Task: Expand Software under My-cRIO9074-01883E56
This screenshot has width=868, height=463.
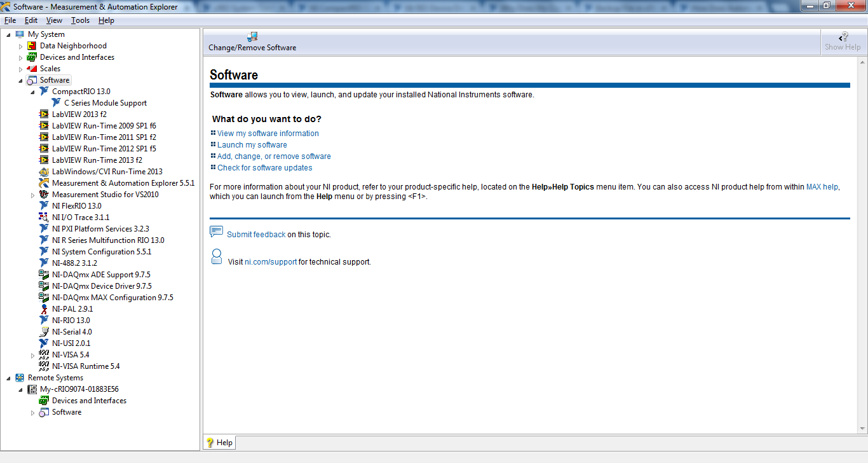Action: click(x=32, y=412)
